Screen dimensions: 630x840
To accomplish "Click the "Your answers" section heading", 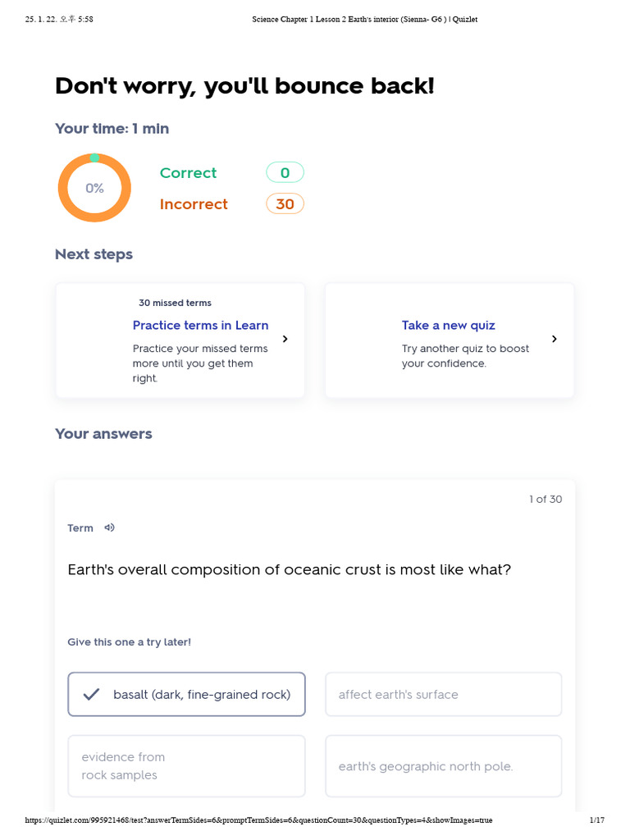I will coord(103,434).
